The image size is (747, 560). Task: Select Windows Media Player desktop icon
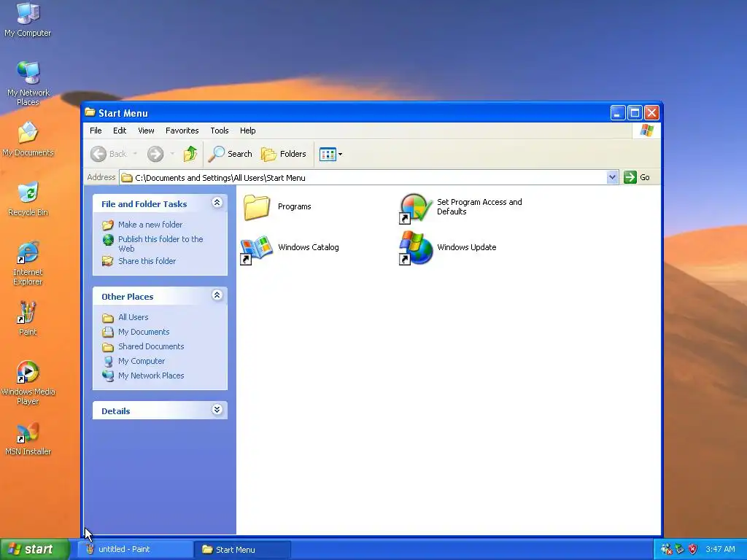point(28,383)
